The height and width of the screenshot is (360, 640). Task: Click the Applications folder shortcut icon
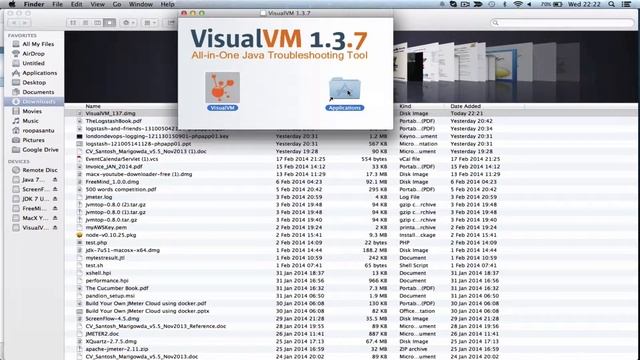click(344, 89)
